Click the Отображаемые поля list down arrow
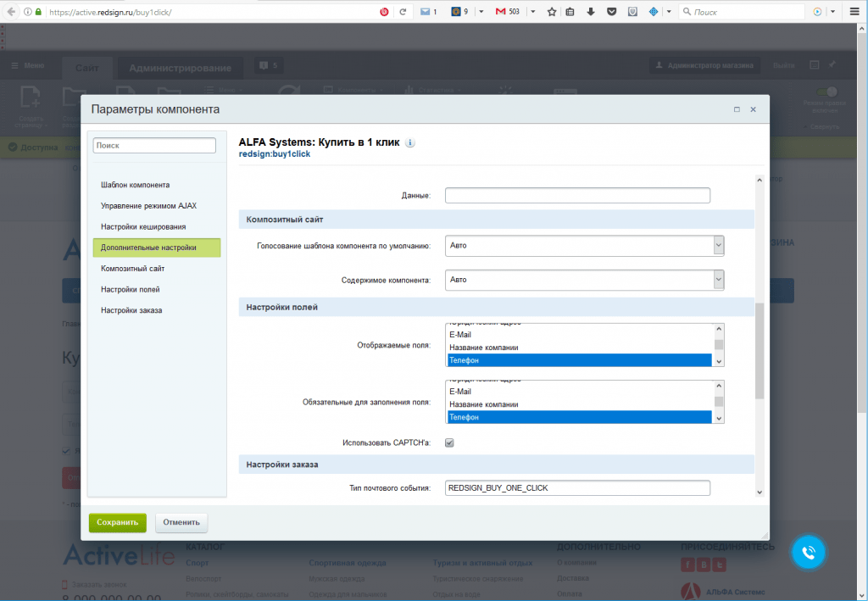The width and height of the screenshot is (868, 601). 719,361
